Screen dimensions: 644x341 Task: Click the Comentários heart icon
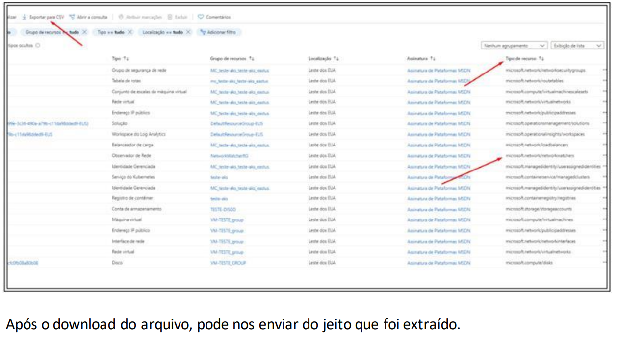(x=201, y=17)
